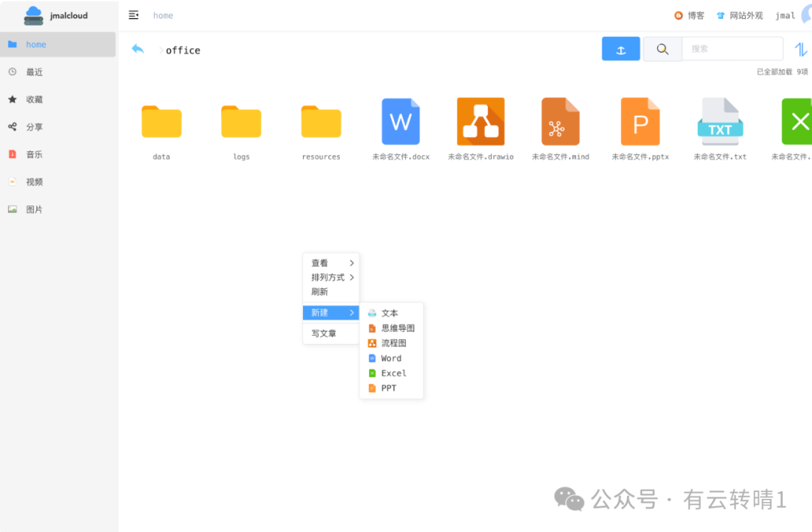Open the upload files button

click(x=620, y=48)
